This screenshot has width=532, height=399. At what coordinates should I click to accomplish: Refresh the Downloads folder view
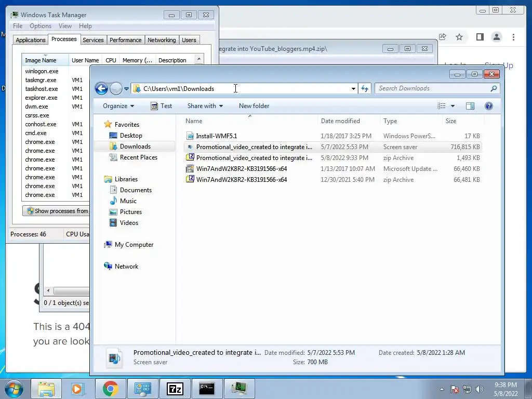pos(365,89)
